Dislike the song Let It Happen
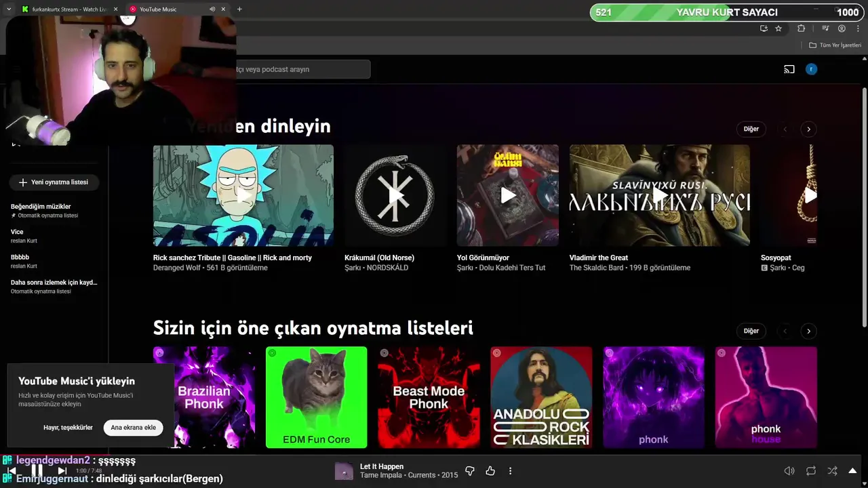 (469, 471)
